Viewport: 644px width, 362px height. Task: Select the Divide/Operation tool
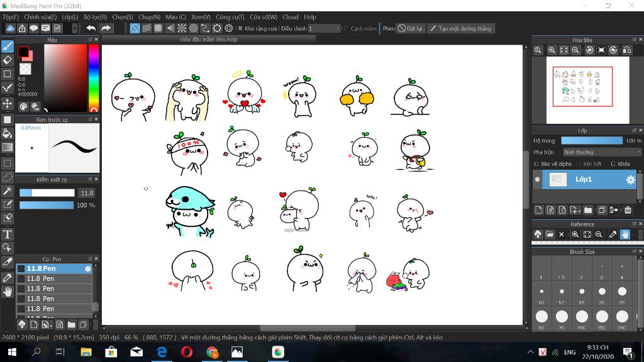click(8, 262)
